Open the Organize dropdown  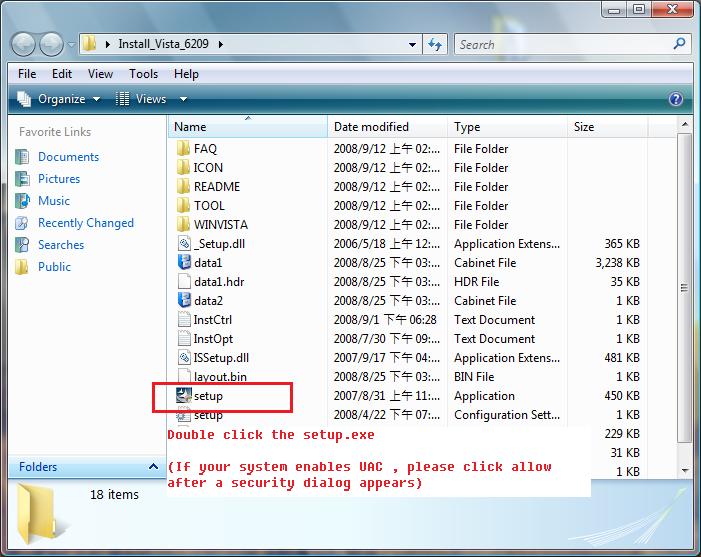(x=59, y=99)
